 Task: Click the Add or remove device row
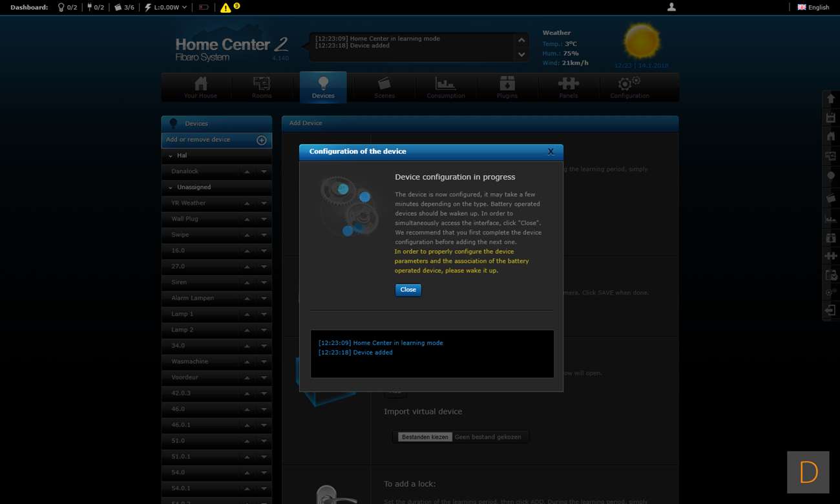tap(216, 140)
